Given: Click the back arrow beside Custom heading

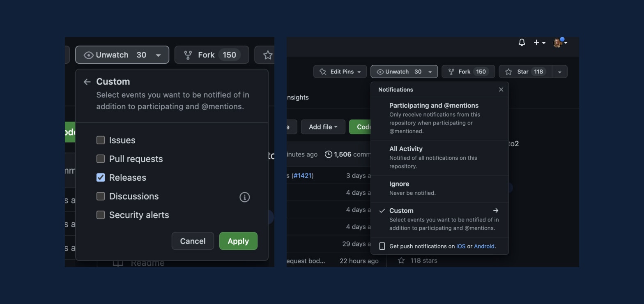Looking at the screenshot, I should click(87, 82).
